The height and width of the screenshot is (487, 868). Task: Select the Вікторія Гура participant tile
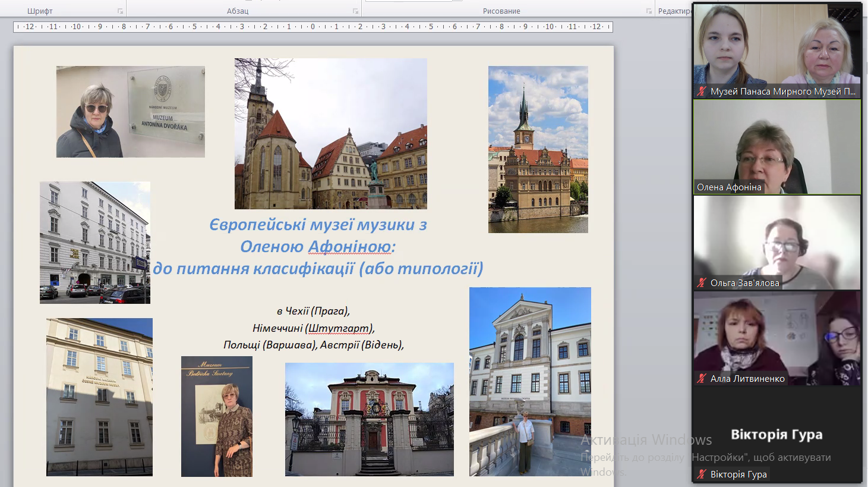tap(777, 434)
